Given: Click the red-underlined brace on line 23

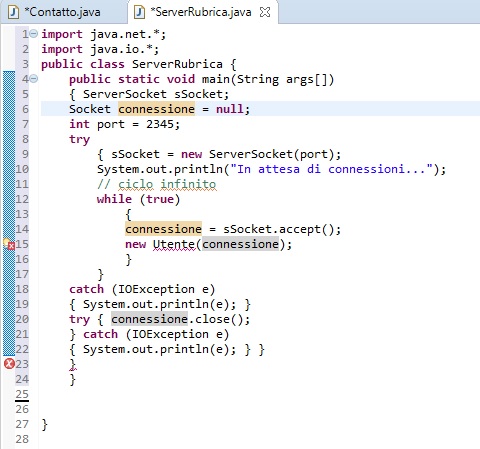Looking at the screenshot, I should [x=73, y=364].
